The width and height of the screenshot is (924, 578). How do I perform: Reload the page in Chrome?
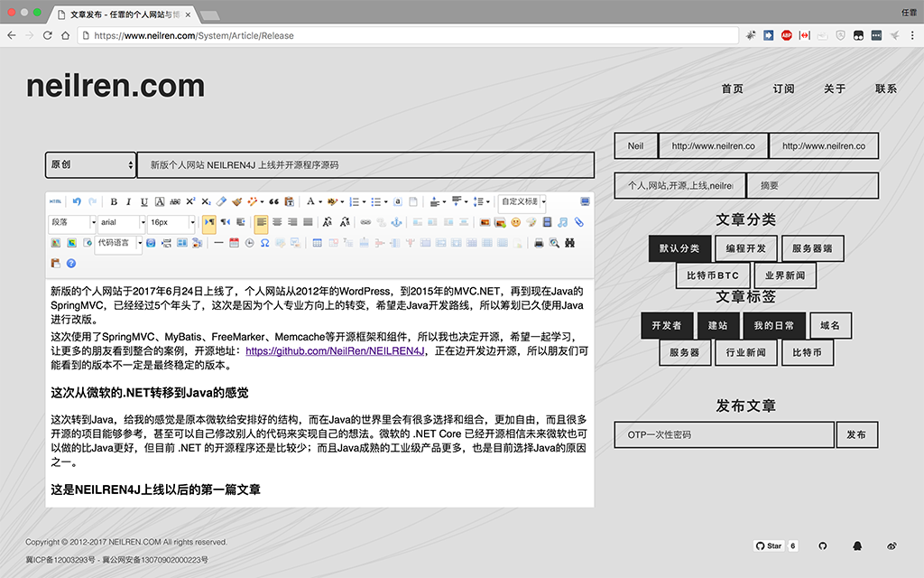pos(48,35)
